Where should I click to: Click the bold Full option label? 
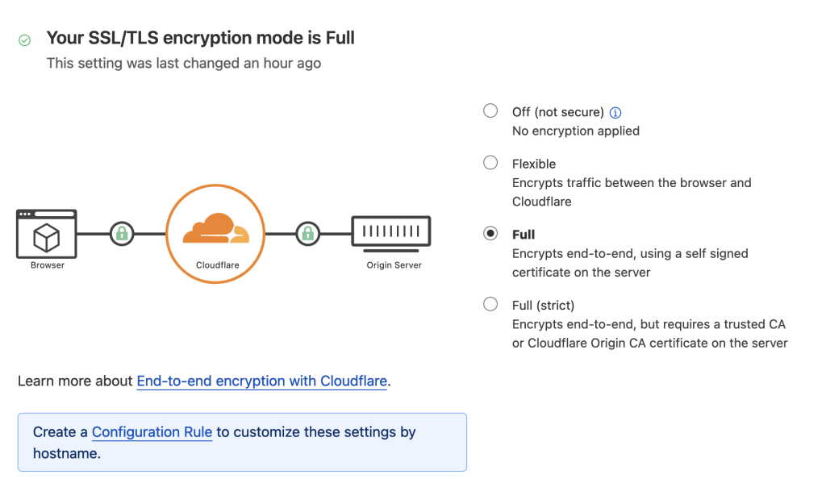[524, 235]
